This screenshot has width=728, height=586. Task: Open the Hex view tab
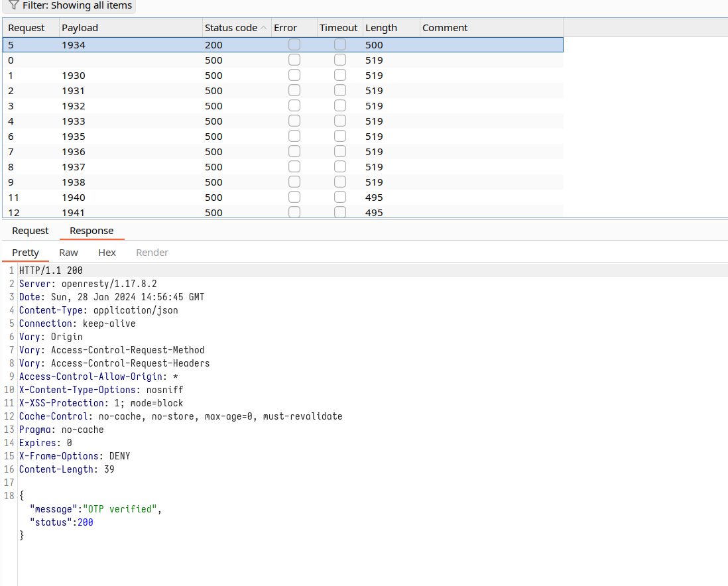(x=107, y=253)
